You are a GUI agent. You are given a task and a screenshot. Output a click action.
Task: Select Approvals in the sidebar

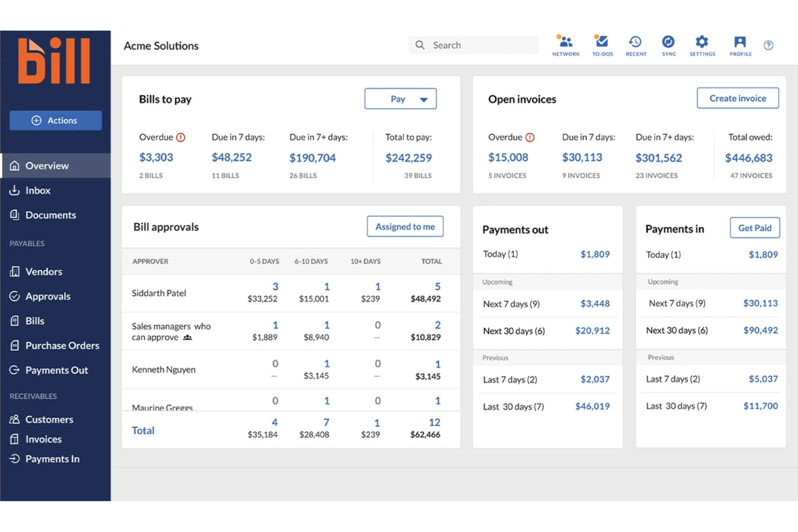click(x=56, y=296)
